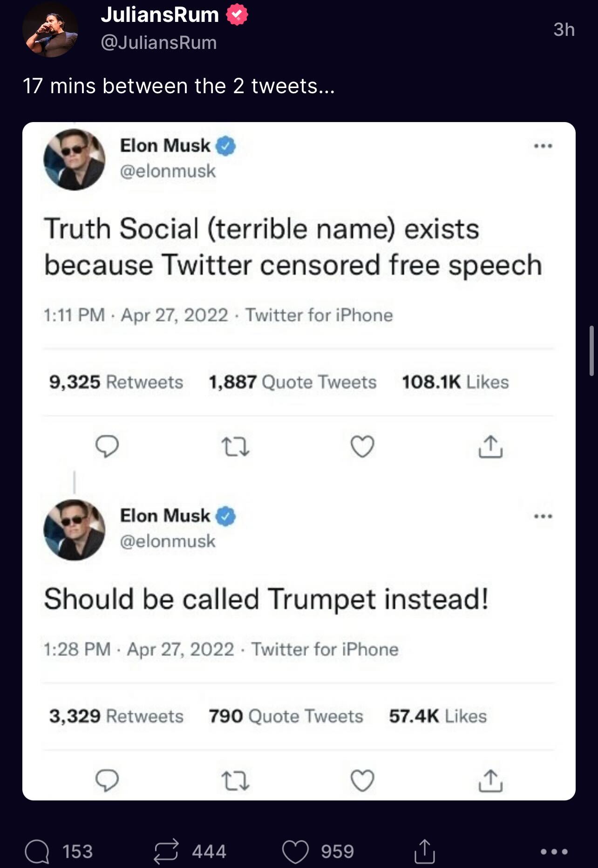Image resolution: width=598 pixels, height=868 pixels.
Task: Tap the heart icon under the Trumpet tweet
Action: tap(362, 780)
